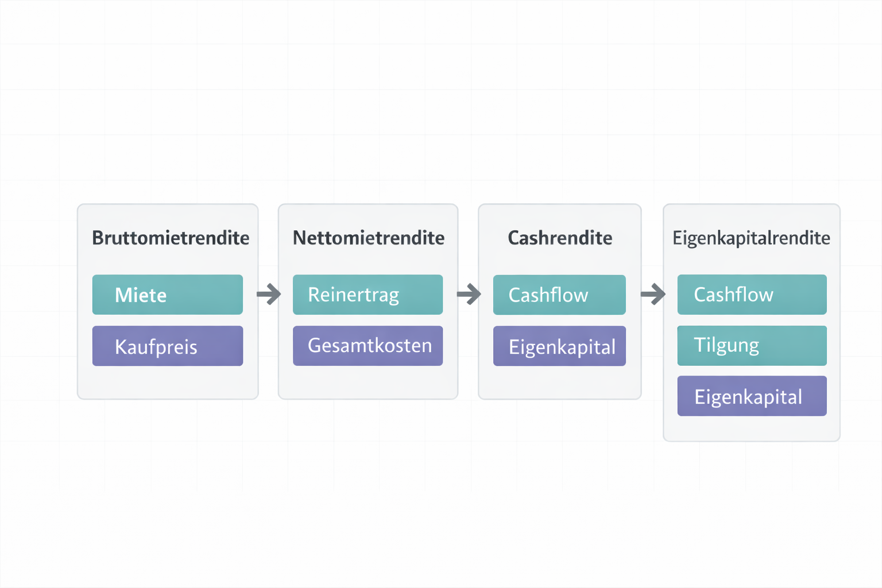882x588 pixels.
Task: Select the whole Bruttomietrendite card panel
Action: click(168, 381)
